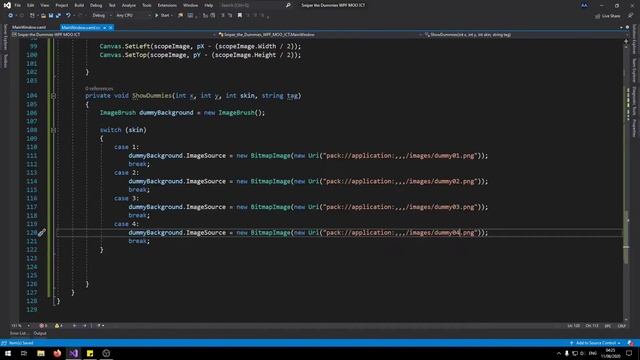
Task: Click the screwdriver quick actions icon at line 120
Action: tap(42, 233)
